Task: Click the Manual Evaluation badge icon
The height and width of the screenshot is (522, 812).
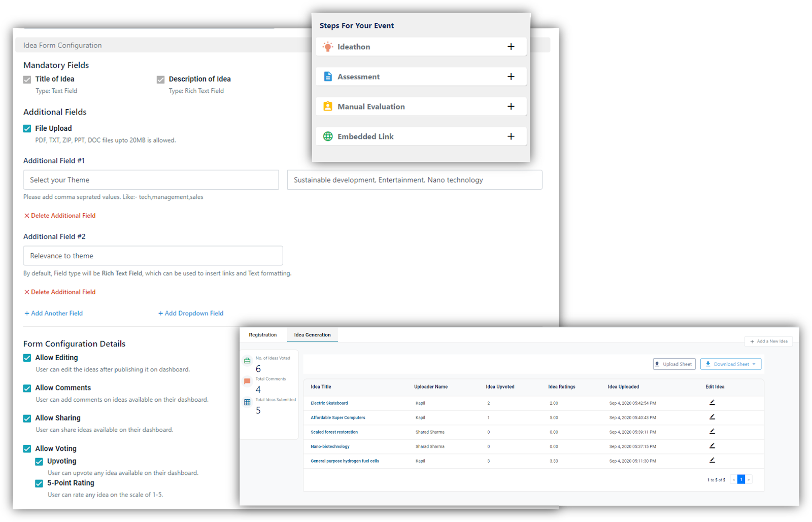Action: pos(328,107)
